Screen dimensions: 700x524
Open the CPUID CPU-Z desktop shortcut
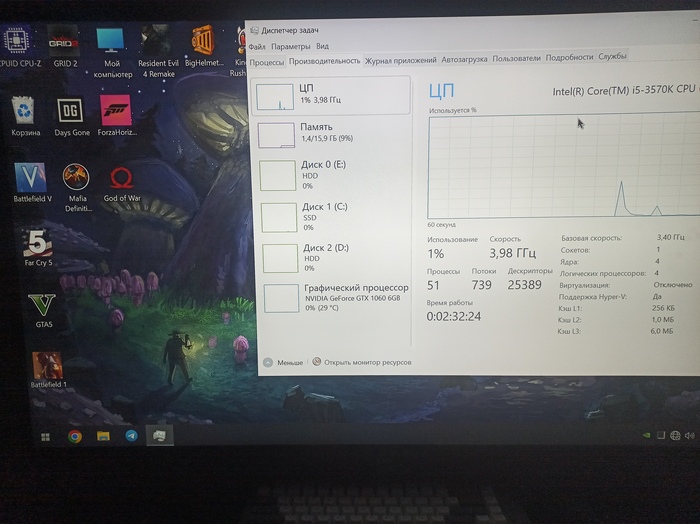coord(18,42)
